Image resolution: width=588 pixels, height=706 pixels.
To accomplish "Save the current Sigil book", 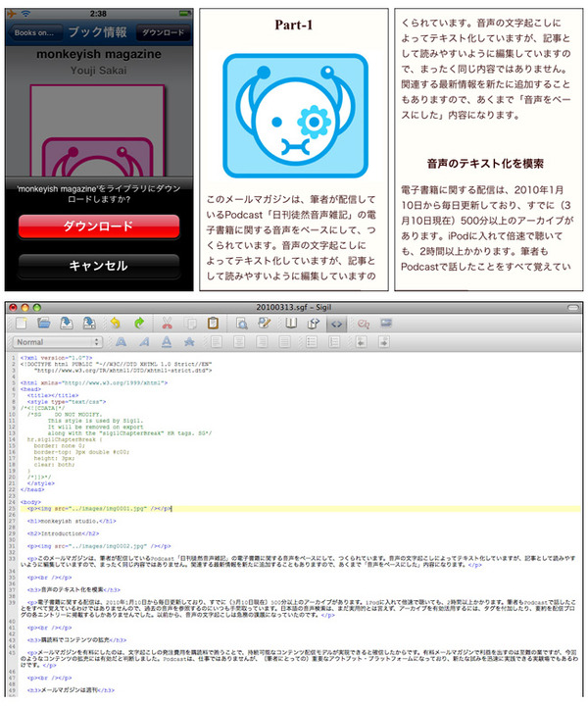I will pyautogui.click(x=67, y=323).
